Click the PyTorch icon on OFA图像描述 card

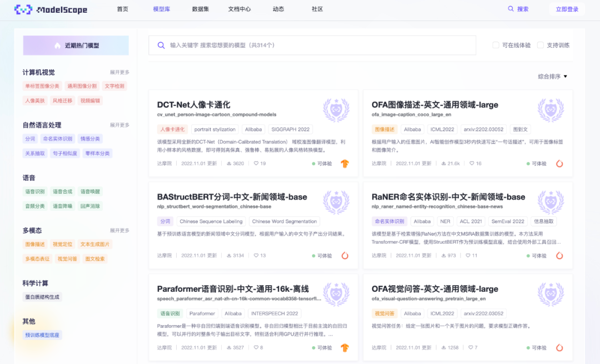coord(559,163)
